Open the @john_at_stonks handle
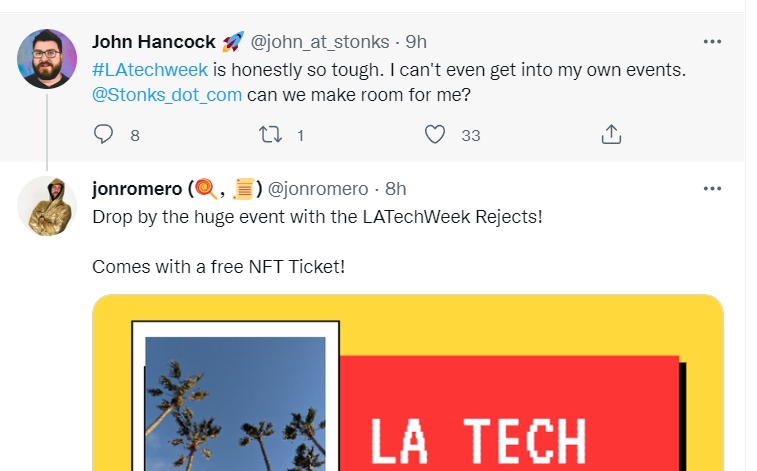 tap(318, 42)
